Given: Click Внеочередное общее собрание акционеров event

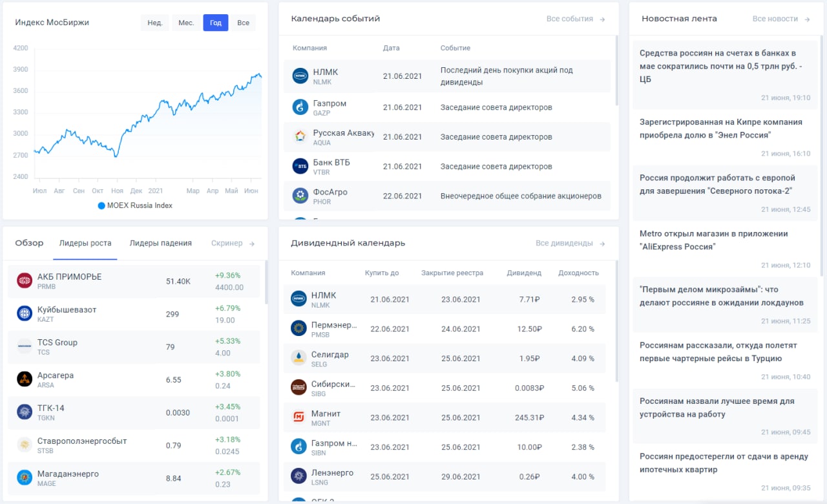Looking at the screenshot, I should [x=521, y=196].
